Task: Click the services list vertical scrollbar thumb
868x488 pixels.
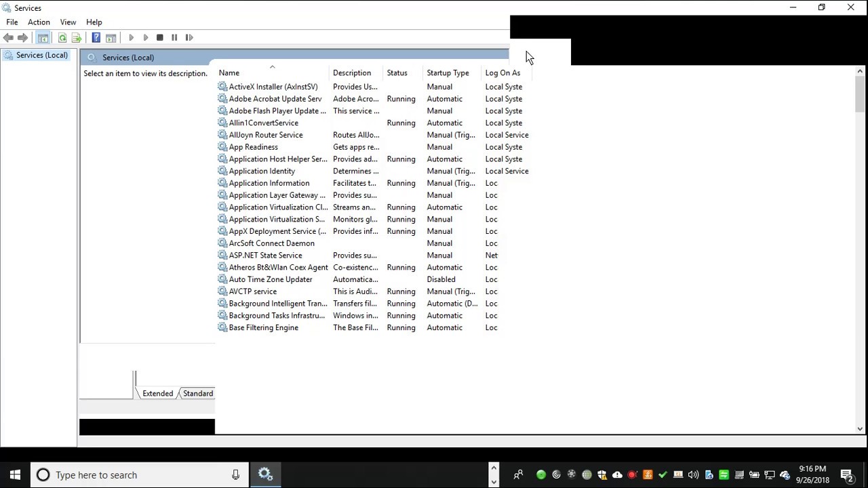Action: point(860,94)
